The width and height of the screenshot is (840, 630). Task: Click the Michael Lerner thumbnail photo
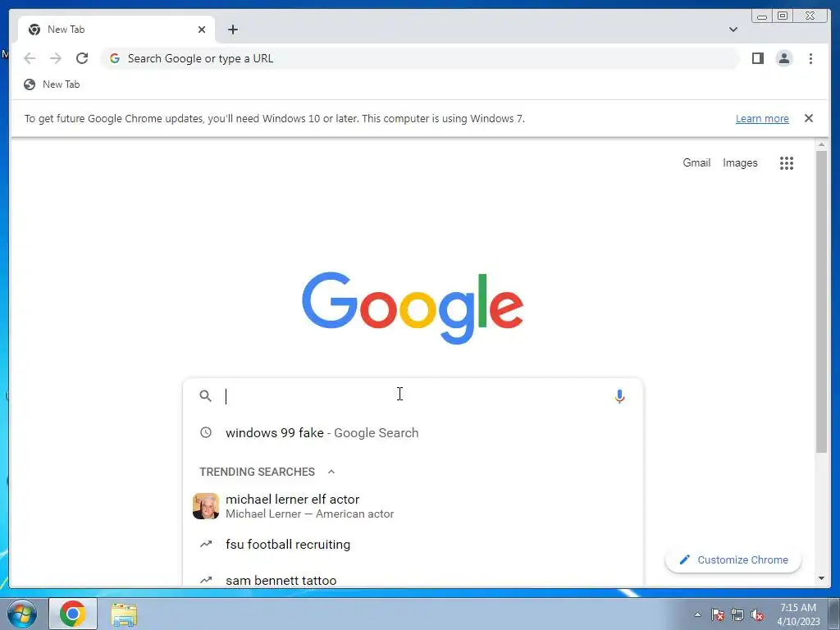coord(206,506)
